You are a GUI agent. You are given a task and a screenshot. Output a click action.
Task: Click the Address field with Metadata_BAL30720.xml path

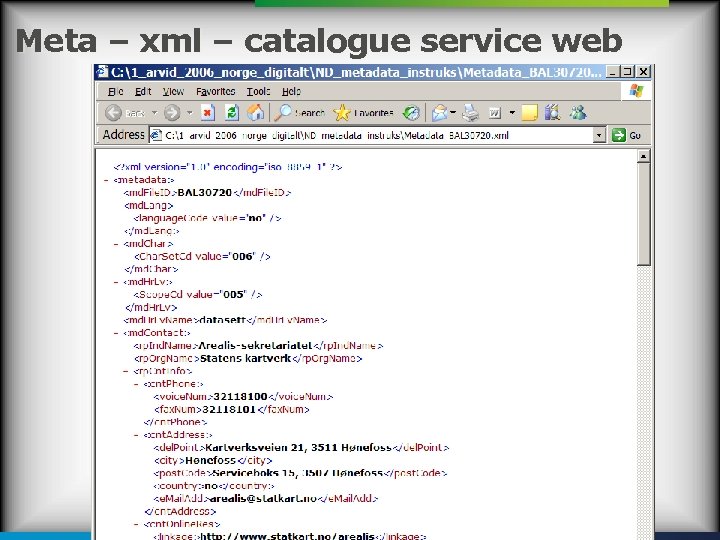click(x=377, y=135)
